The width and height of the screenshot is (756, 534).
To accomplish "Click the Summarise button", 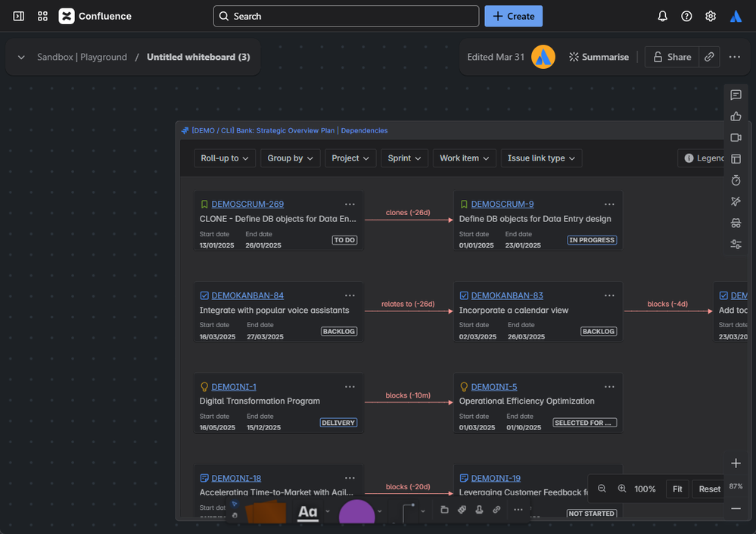I will pyautogui.click(x=599, y=57).
